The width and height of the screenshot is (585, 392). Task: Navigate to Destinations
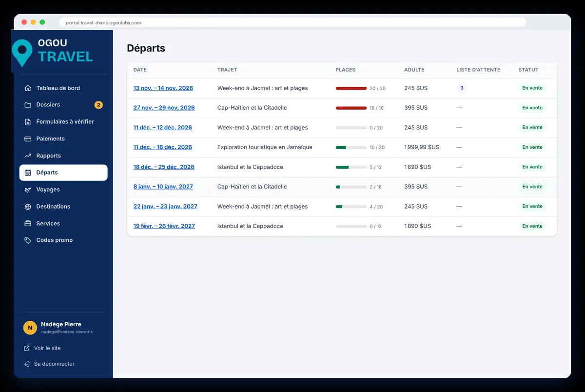click(x=63, y=207)
